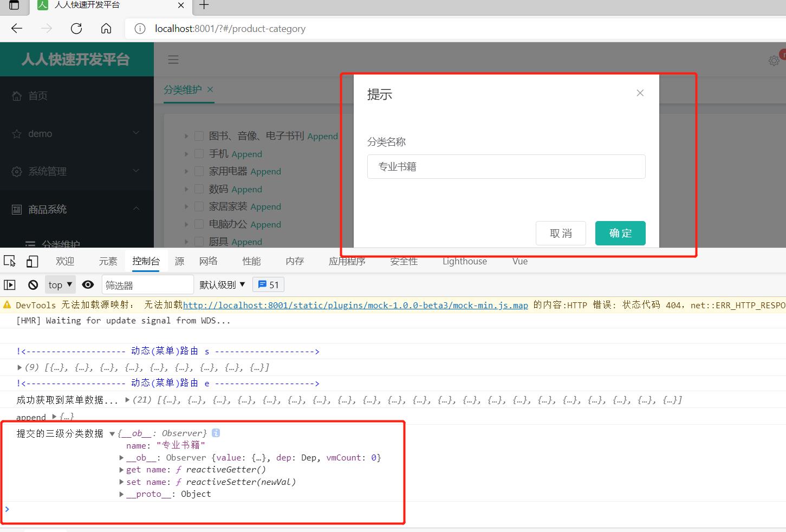Go to browser home icon
Image resolution: width=786 pixels, height=532 pixels.
[106, 28]
